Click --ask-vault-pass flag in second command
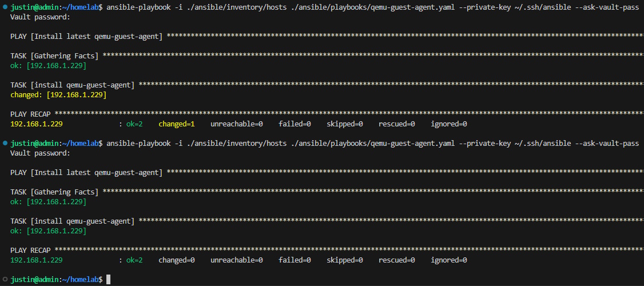The width and height of the screenshot is (644, 286). 607,144
